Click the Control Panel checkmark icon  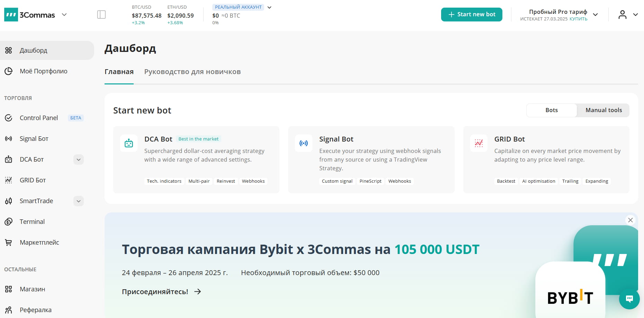(x=9, y=118)
